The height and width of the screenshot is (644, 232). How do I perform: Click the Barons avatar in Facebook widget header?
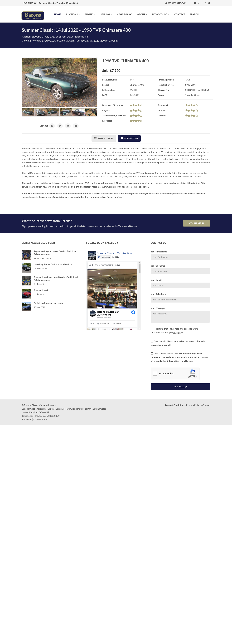(x=92, y=256)
